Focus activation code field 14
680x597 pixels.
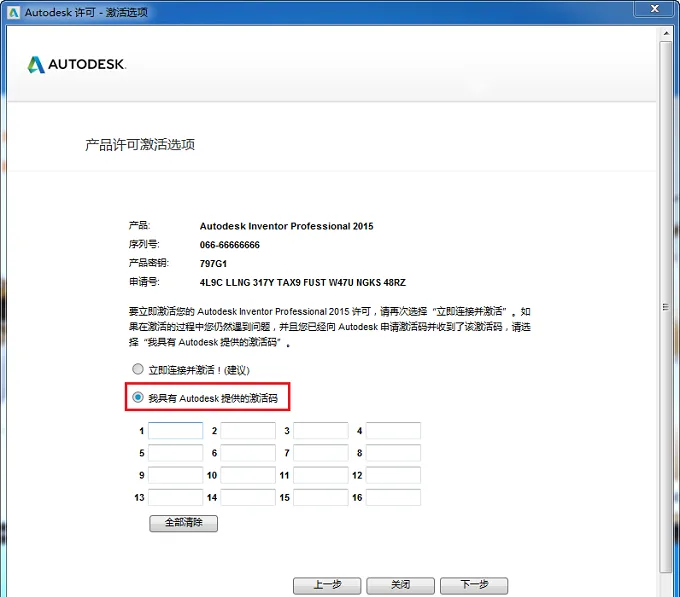[x=248, y=497]
